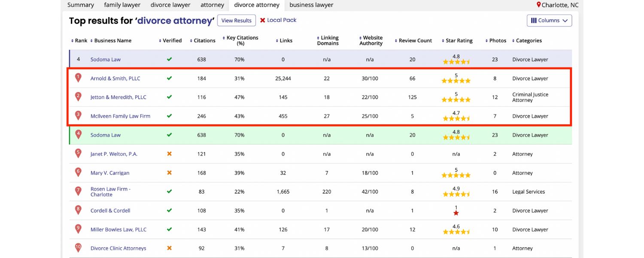The image size is (644, 258).
Task: Open the Summary tab
Action: (80, 5)
